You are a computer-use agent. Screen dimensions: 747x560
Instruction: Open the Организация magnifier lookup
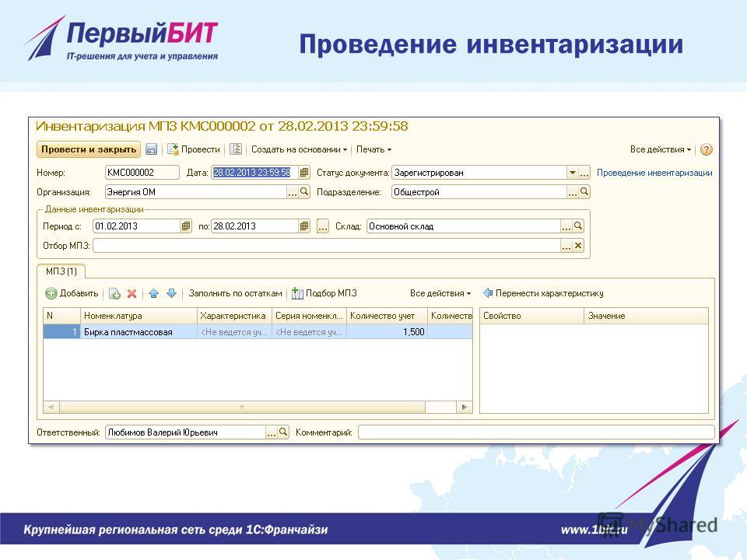[x=304, y=192]
